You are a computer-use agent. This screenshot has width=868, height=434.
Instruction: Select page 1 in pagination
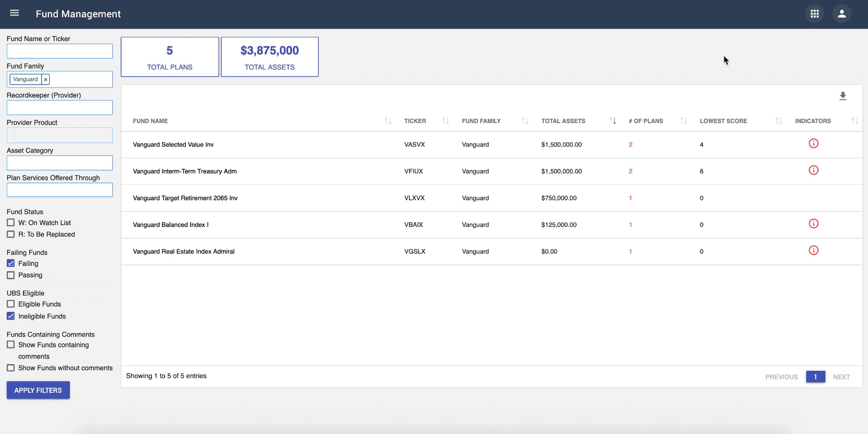[x=815, y=377]
